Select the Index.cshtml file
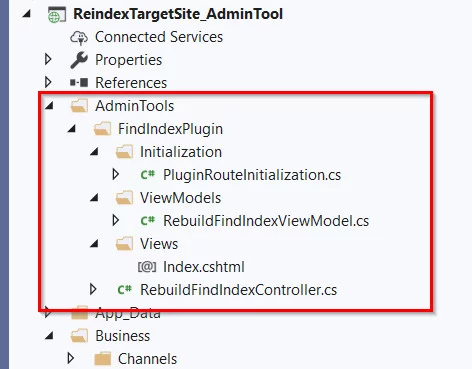 tap(204, 267)
